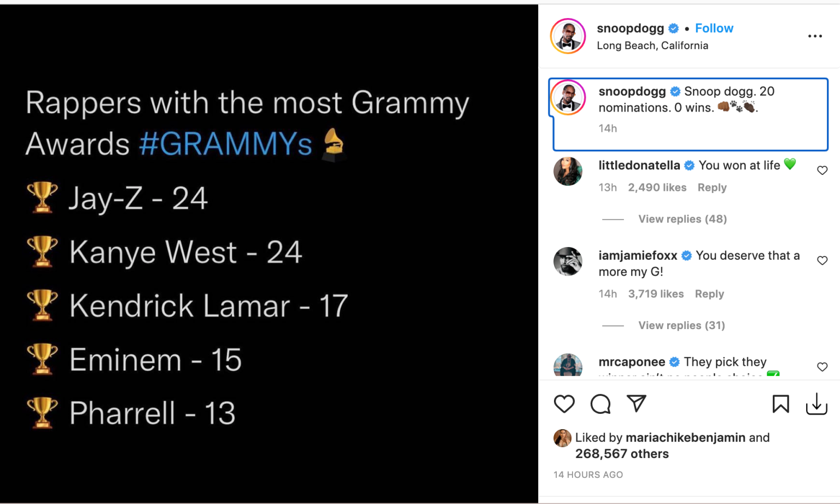Like mrcaponee's comment
Viewport: 840px width, 504px height.
[822, 367]
